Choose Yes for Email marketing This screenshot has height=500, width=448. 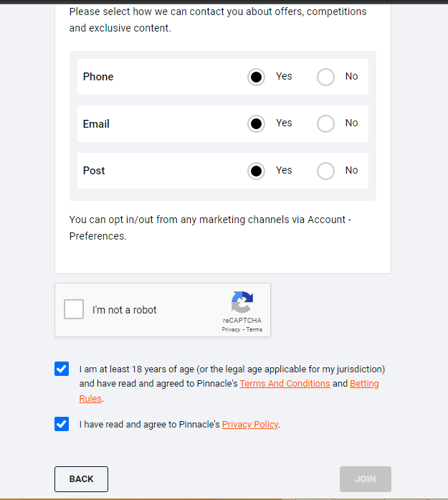(256, 123)
